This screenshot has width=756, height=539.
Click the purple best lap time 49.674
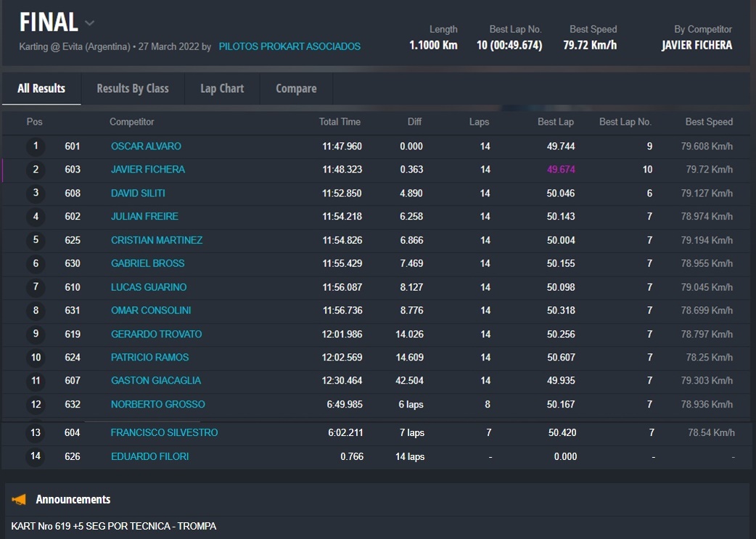[x=561, y=170]
